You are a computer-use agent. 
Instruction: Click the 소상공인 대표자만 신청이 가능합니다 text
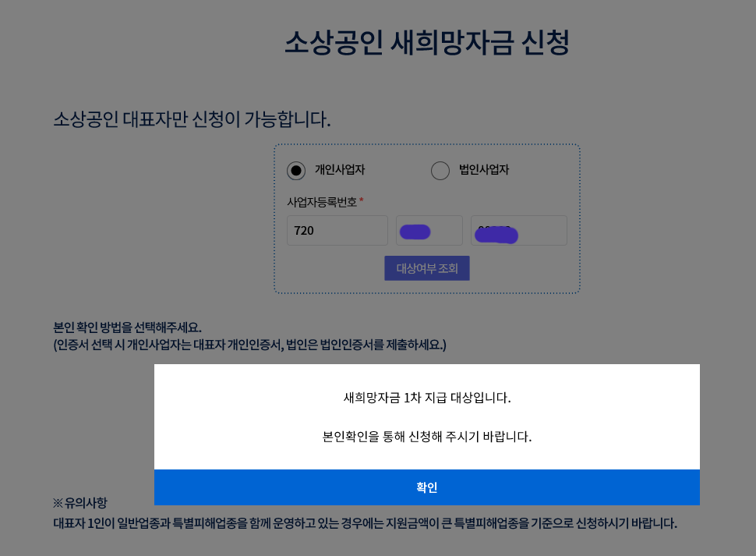point(192,119)
